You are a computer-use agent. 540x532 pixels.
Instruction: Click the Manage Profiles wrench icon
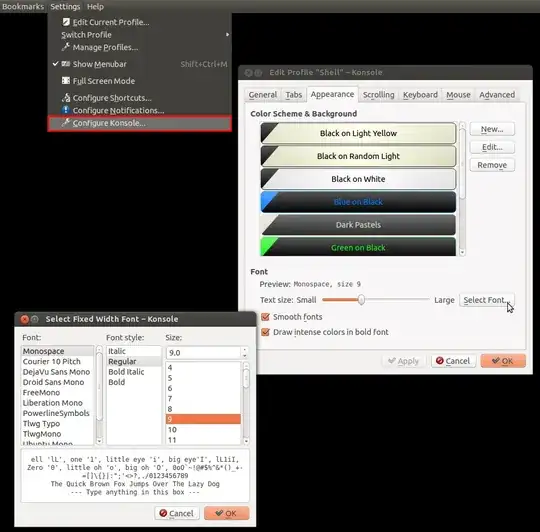(x=65, y=47)
